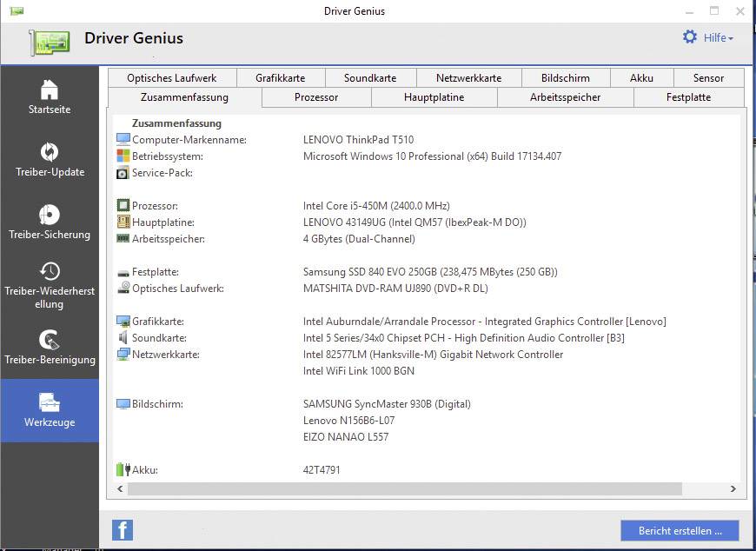
Task: Open the Grafikkarte tab
Action: [280, 77]
